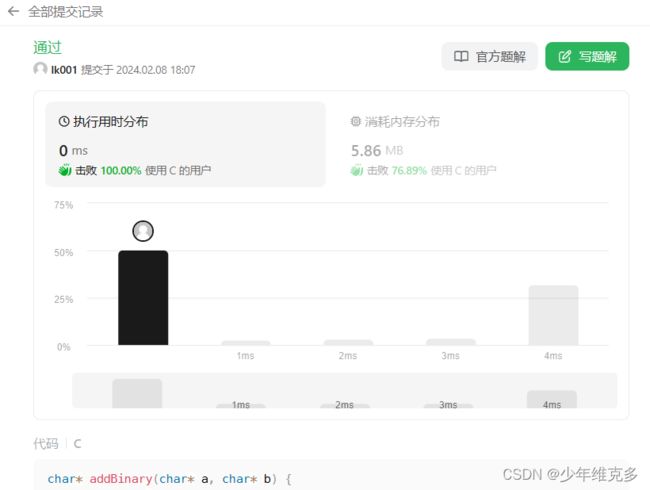
Task: Click the back arrow icon
Action: coord(13,11)
